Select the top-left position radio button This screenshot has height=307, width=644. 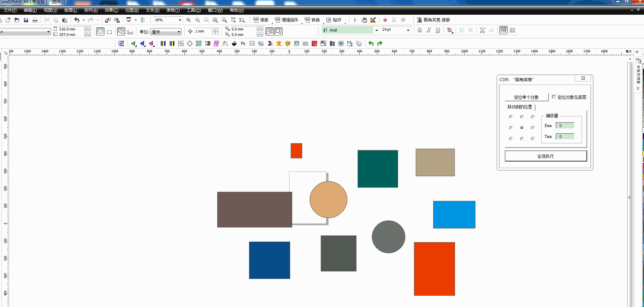[511, 117]
